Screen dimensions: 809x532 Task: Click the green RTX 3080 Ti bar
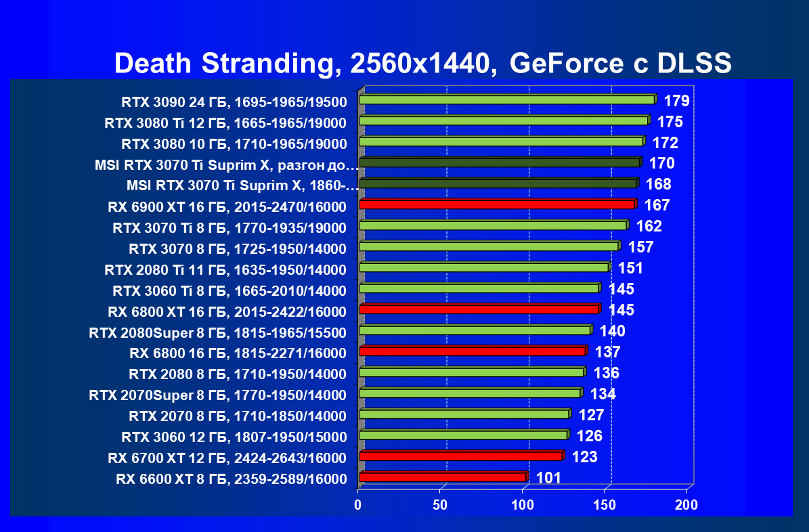pos(504,120)
